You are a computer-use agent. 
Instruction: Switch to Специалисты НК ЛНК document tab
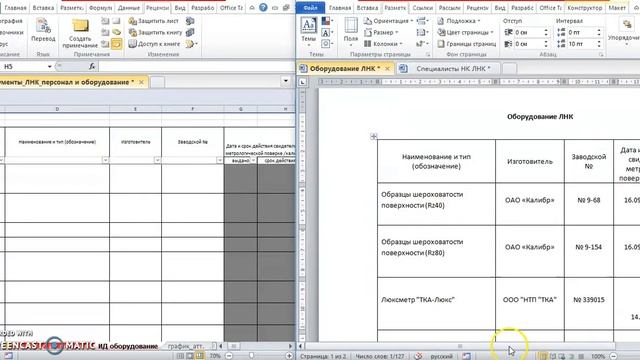click(x=448, y=69)
